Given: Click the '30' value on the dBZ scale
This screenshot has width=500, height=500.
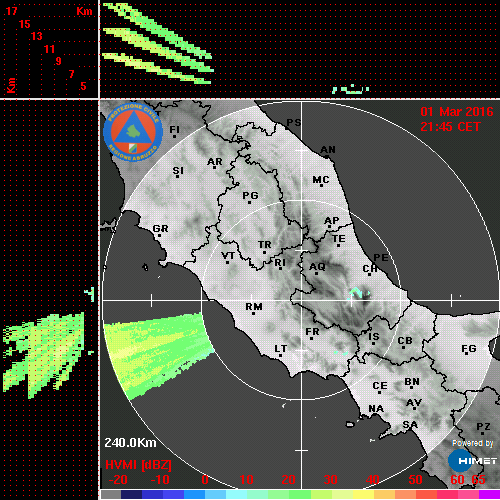Looking at the screenshot, I should coord(331,480).
